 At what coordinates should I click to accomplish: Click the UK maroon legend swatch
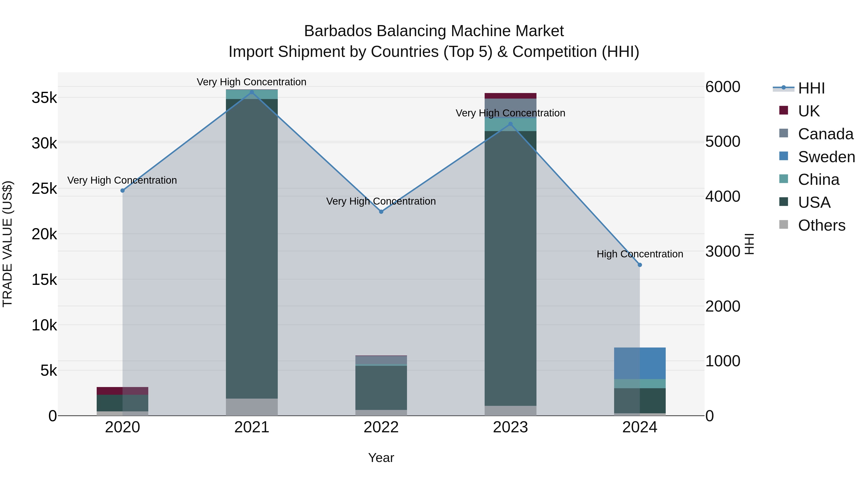pos(784,110)
